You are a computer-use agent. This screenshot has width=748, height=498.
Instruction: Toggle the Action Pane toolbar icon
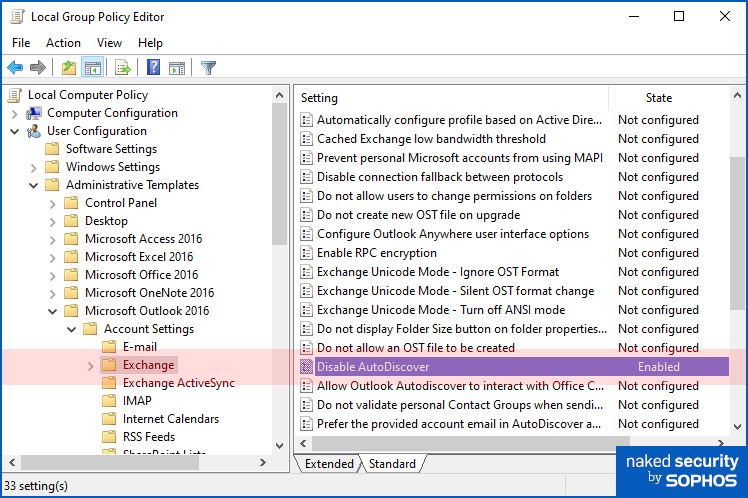(x=177, y=68)
